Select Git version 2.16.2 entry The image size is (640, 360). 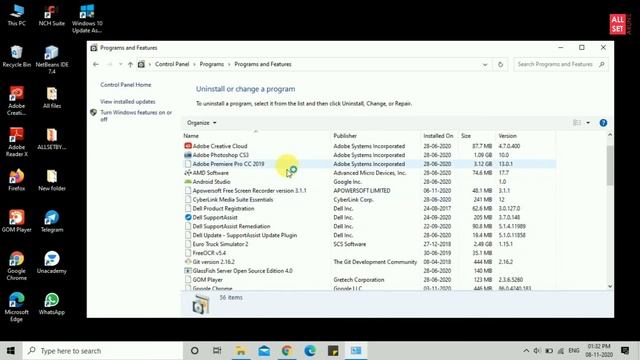[x=369, y=262]
